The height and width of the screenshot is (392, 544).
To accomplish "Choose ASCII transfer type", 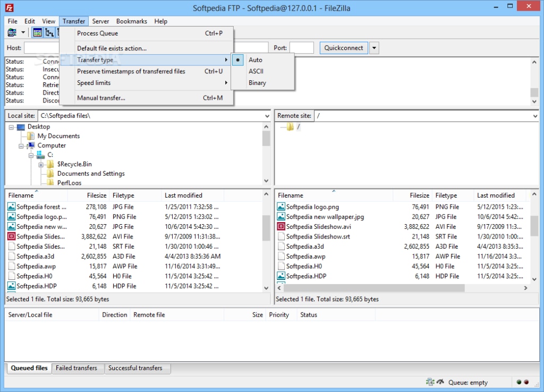I will point(263,71).
